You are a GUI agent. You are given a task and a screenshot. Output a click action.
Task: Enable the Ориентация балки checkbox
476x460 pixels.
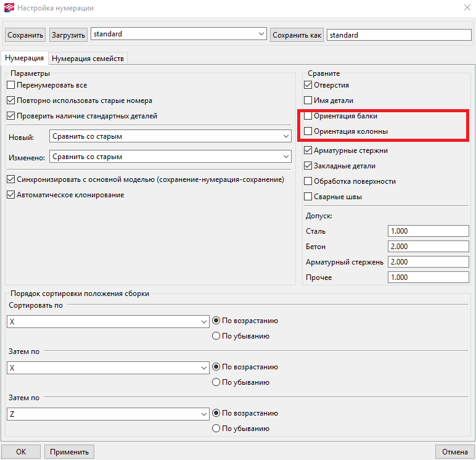[x=308, y=116]
